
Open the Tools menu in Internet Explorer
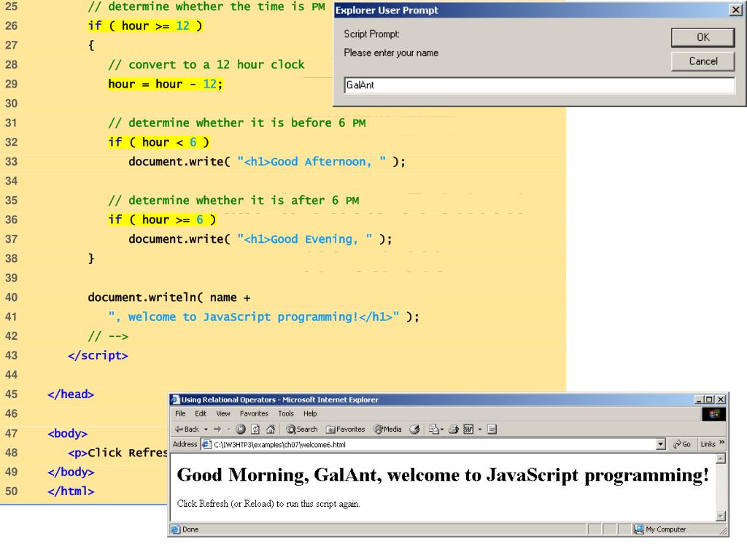point(286,413)
